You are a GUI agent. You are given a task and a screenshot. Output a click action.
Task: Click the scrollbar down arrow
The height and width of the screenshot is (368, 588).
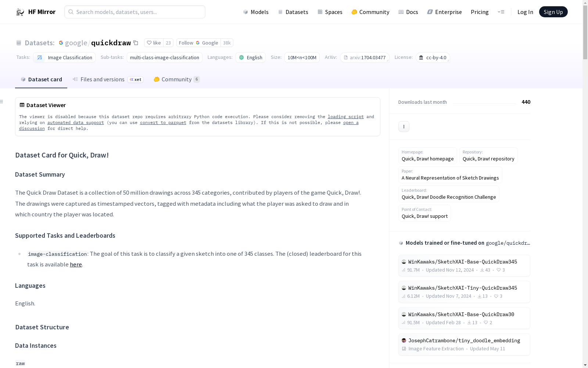585,365
